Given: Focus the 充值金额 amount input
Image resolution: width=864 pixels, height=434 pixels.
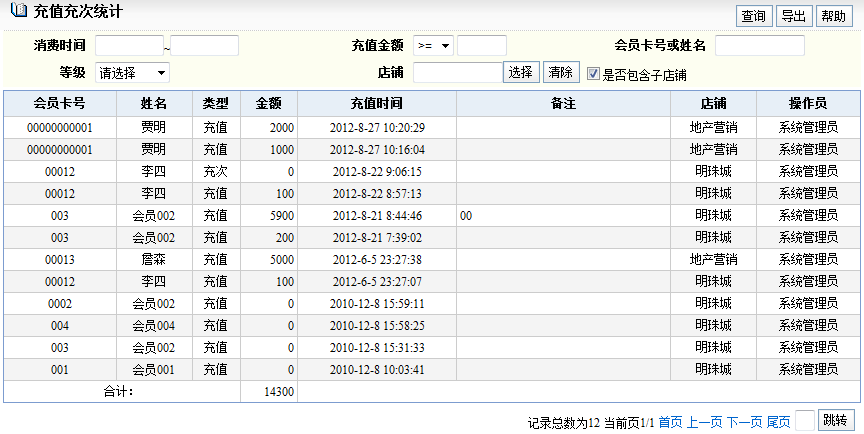Looking at the screenshot, I should pos(482,45).
